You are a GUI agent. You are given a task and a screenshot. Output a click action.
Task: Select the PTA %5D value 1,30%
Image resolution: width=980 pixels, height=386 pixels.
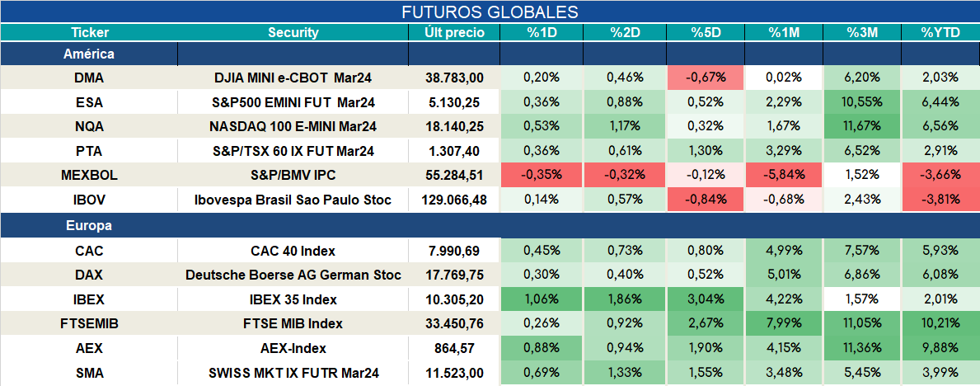pyautogui.click(x=705, y=152)
